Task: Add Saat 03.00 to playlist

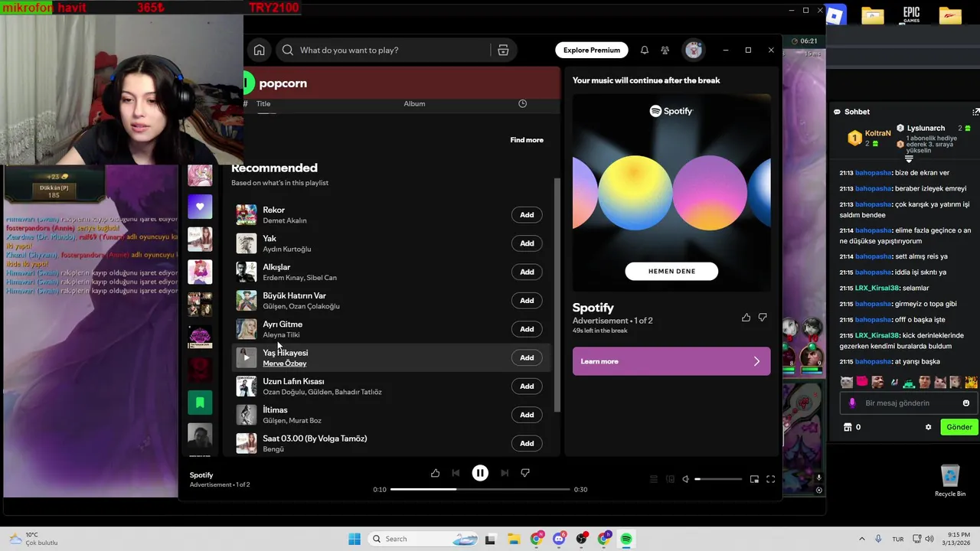Action: pos(527,443)
